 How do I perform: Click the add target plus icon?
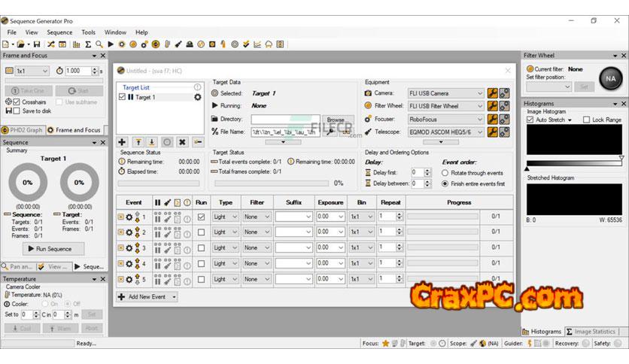pos(123,141)
